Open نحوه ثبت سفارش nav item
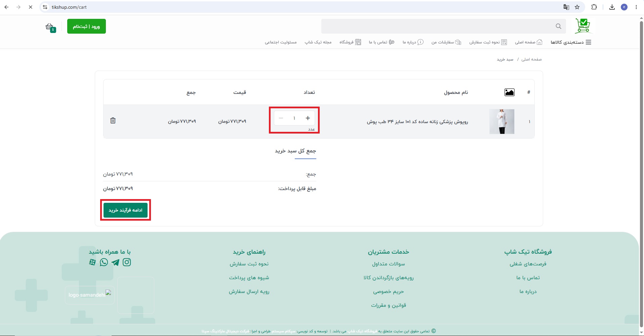 tap(488, 42)
